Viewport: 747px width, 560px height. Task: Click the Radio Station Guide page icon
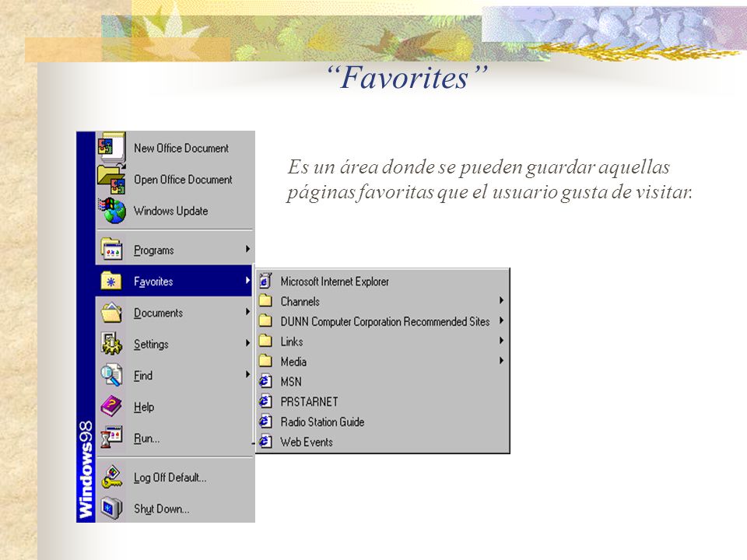coord(266,422)
